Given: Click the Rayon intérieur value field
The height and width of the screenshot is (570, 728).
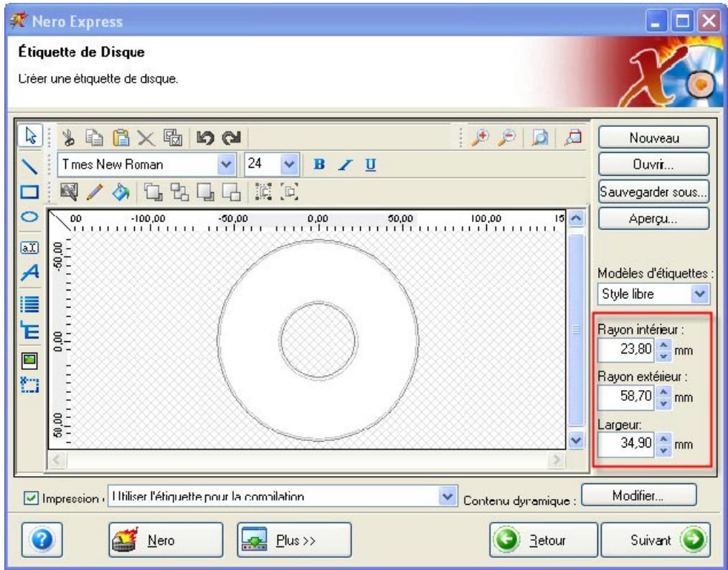Looking at the screenshot, I should [626, 350].
